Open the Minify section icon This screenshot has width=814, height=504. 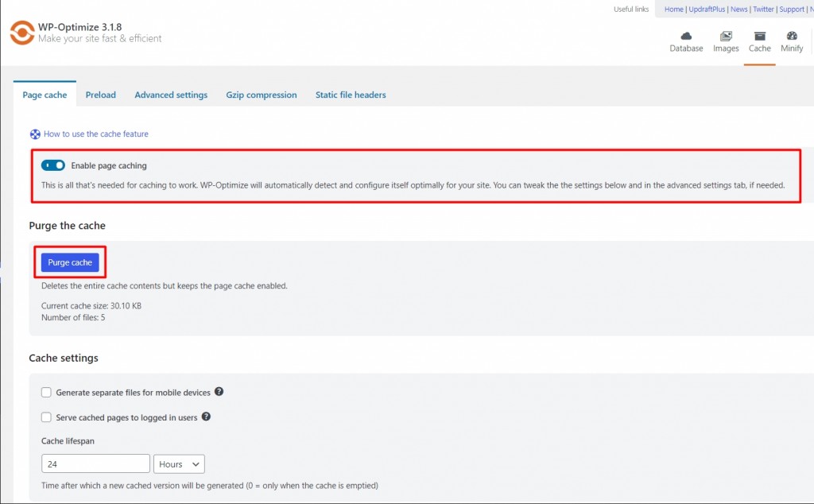click(792, 36)
